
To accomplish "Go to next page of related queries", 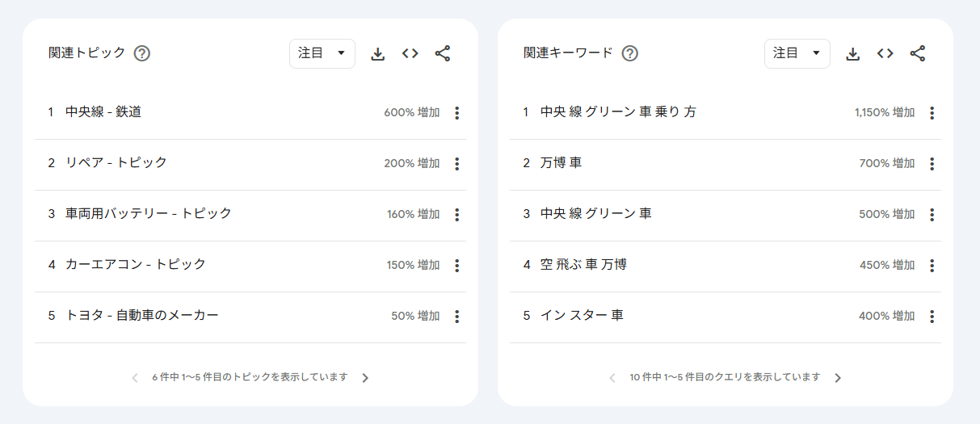I will click(x=838, y=378).
